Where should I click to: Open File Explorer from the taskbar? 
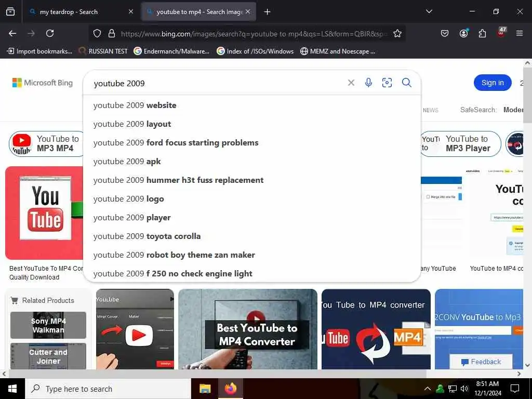pos(205,389)
